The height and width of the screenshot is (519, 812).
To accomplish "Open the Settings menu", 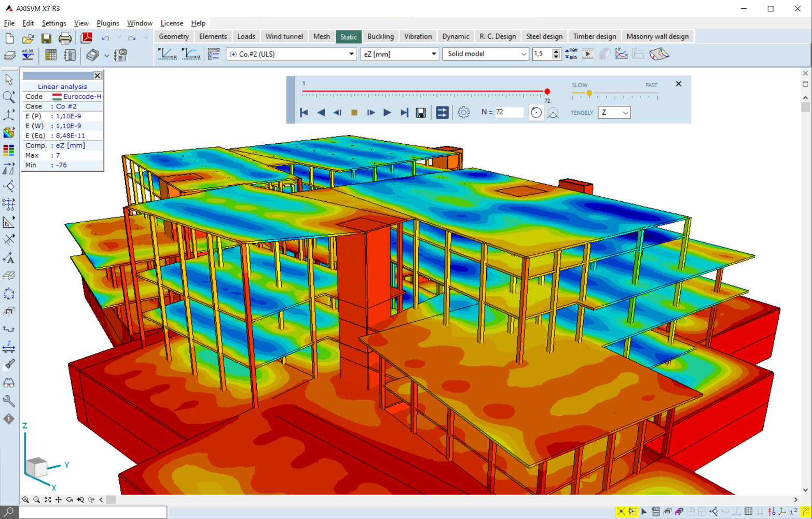I will click(x=54, y=23).
